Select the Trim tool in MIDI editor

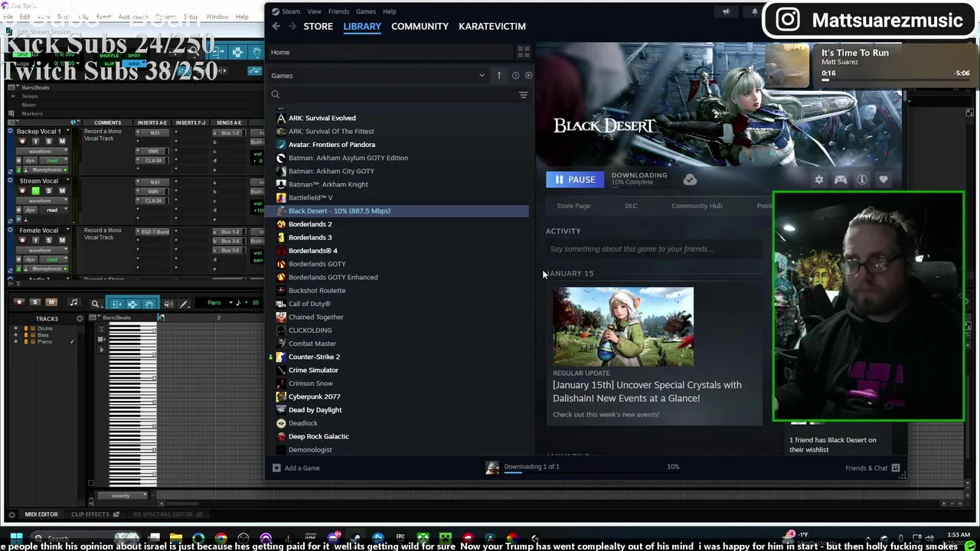click(x=116, y=304)
